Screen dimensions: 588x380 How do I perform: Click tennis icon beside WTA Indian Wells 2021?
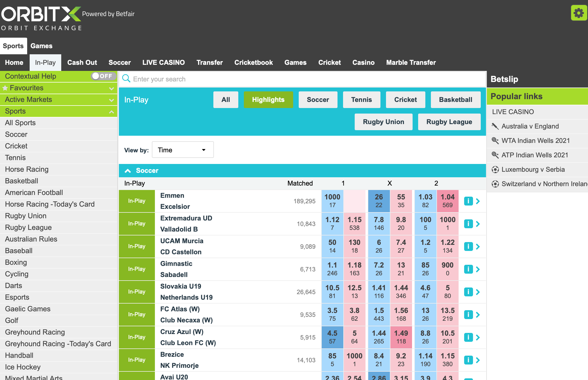(x=495, y=141)
